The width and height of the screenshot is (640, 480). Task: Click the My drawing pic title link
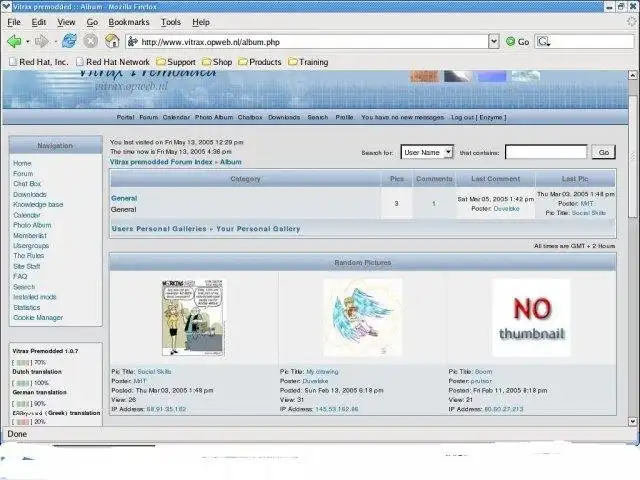pyautogui.click(x=322, y=372)
